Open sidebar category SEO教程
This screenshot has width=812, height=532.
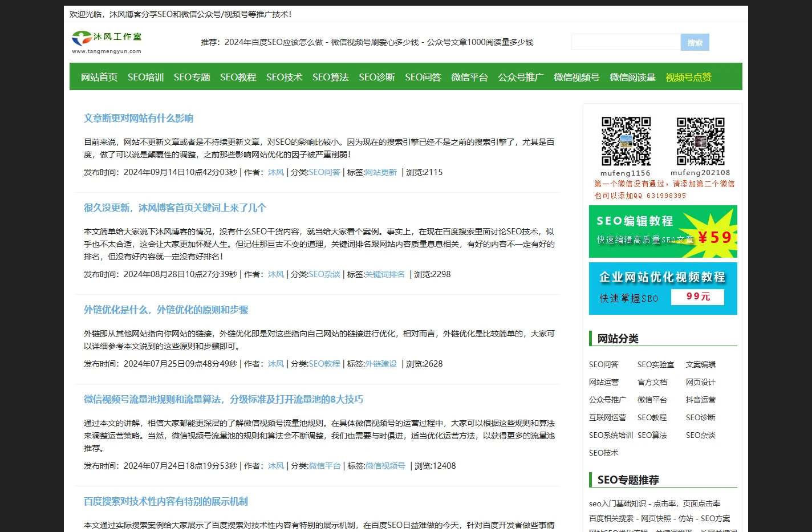click(x=652, y=417)
